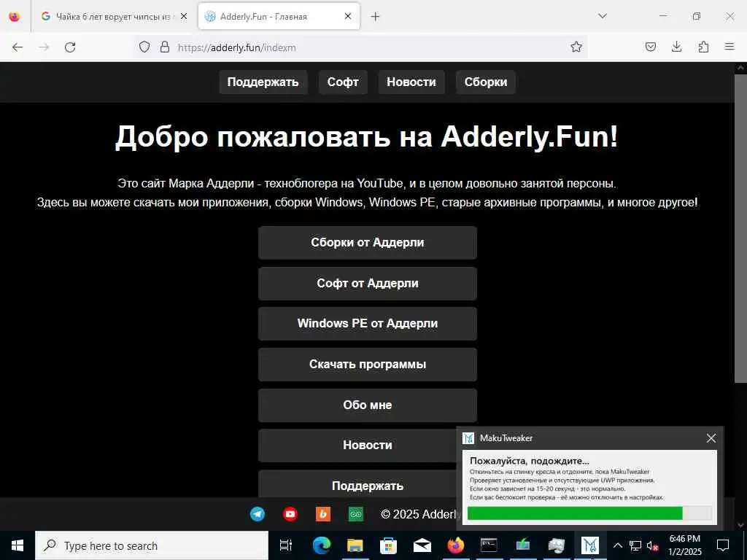The image size is (747, 560).
Task: Click the site security padlock icon
Action: (165, 47)
